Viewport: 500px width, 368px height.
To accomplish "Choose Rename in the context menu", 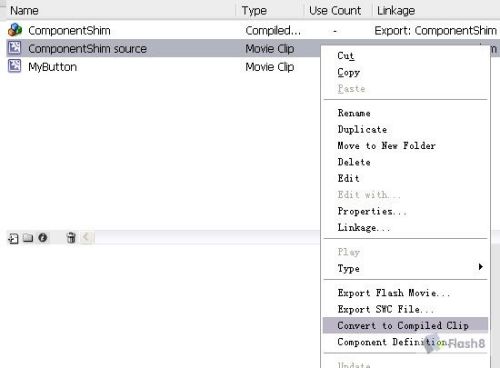I will 354,113.
